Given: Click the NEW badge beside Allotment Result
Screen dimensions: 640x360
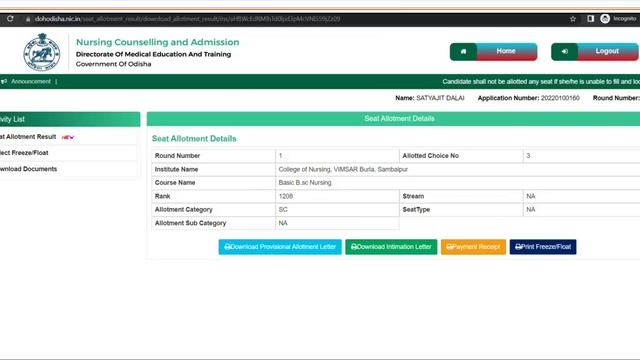Looking at the screenshot, I should (x=68, y=138).
